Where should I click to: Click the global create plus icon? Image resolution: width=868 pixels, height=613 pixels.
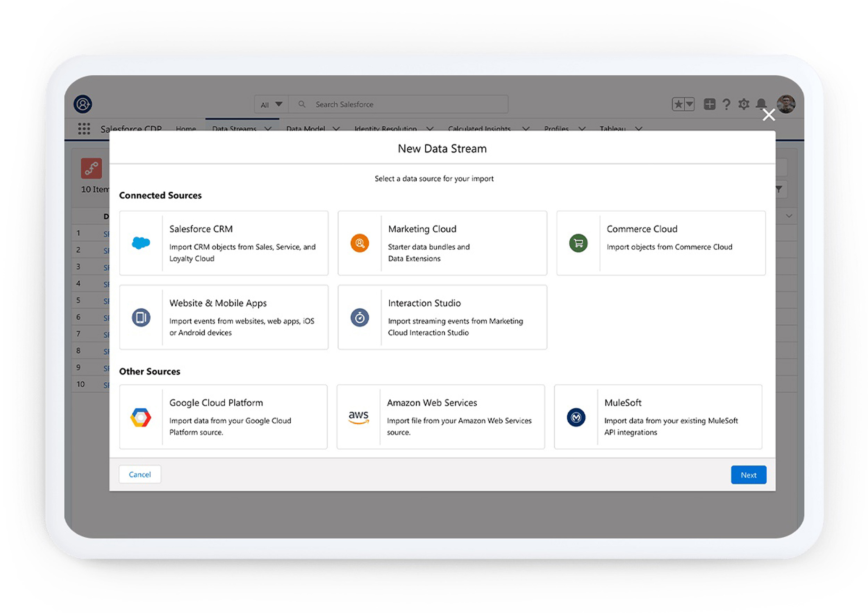pyautogui.click(x=709, y=104)
